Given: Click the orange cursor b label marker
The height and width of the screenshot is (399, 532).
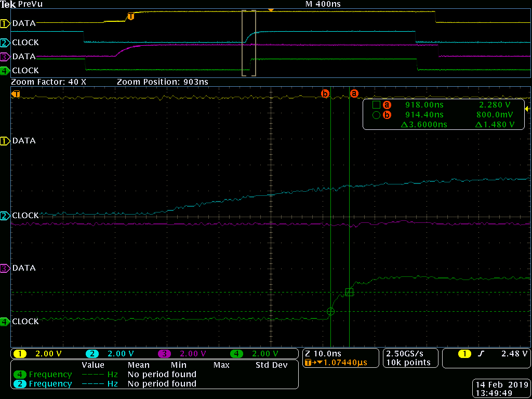Looking at the screenshot, I should click(325, 94).
